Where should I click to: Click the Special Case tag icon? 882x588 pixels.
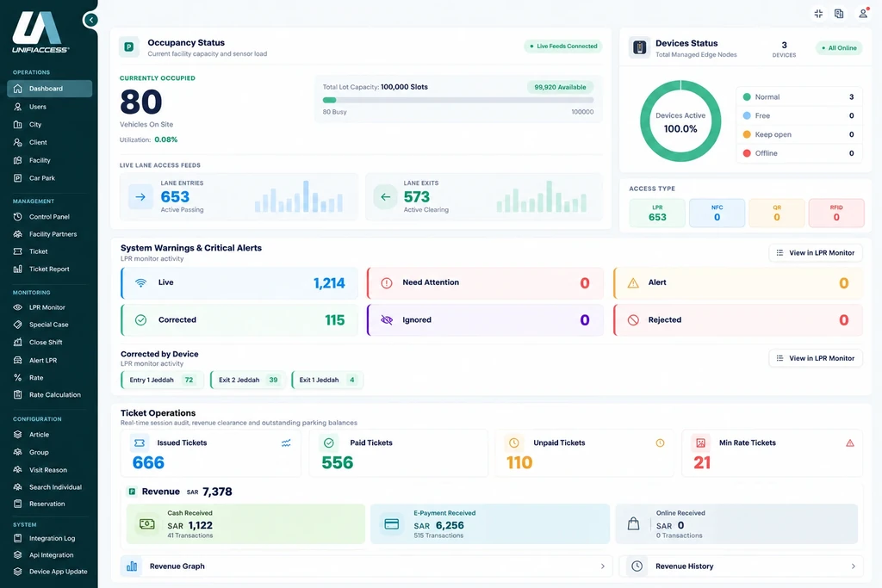point(17,325)
